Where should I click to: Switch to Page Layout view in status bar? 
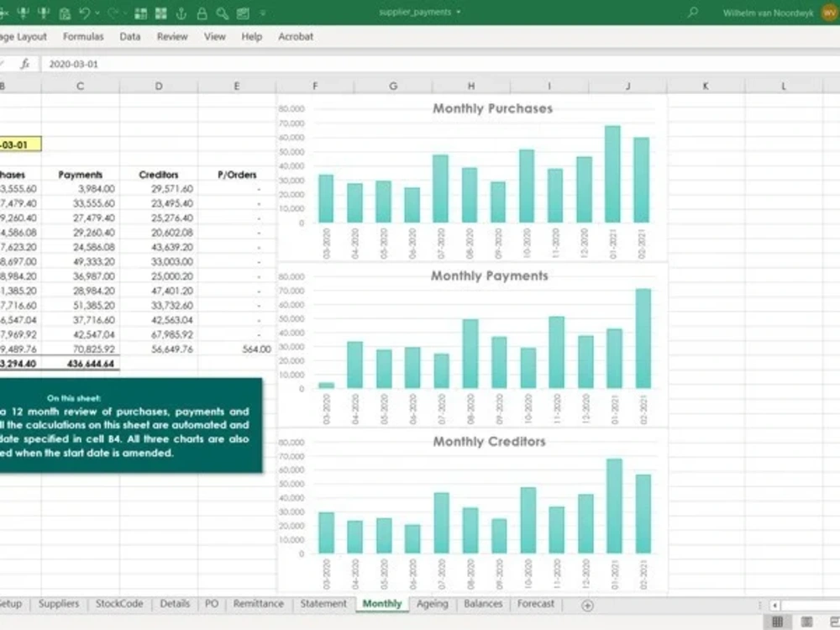pyautogui.click(x=806, y=622)
